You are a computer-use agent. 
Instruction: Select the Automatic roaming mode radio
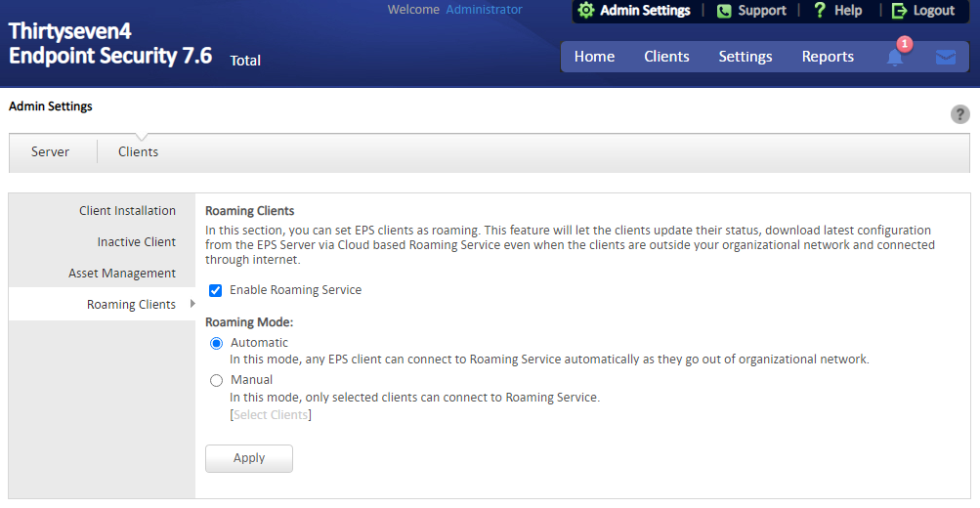216,343
